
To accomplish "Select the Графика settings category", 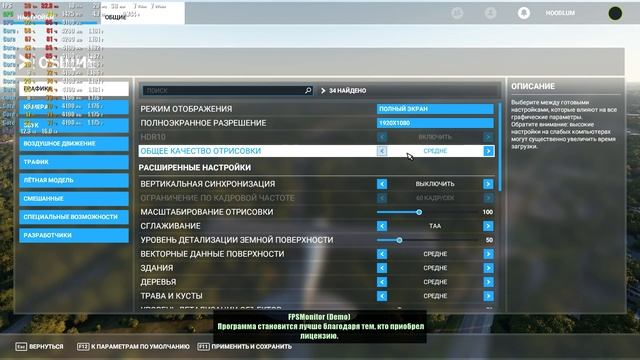I will (x=74, y=89).
